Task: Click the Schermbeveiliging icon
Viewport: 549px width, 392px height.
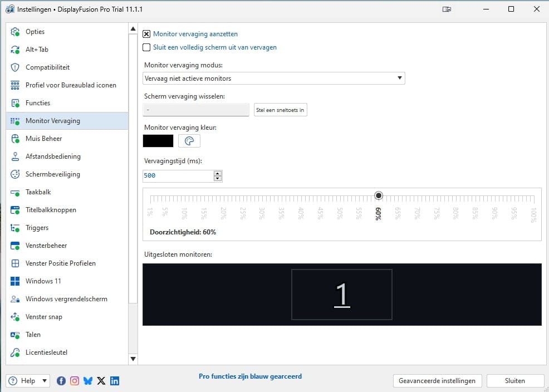Action: point(15,174)
